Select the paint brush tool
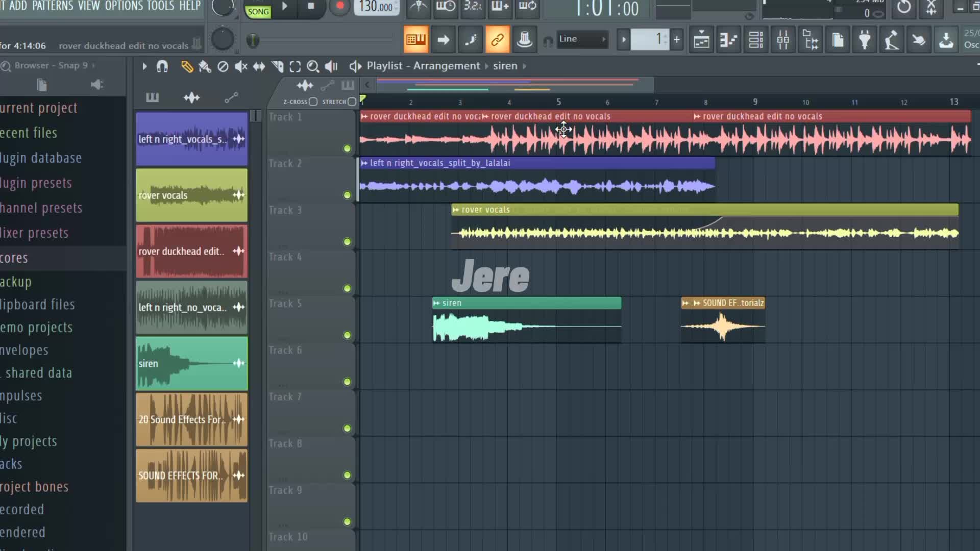Viewport: 980px width, 551px height. click(205, 66)
